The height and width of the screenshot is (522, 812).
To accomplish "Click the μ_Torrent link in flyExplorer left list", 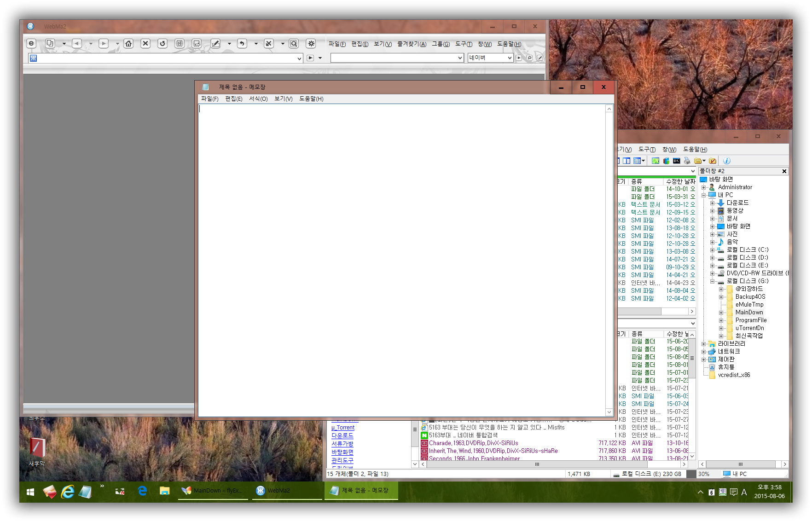I will pos(343,428).
